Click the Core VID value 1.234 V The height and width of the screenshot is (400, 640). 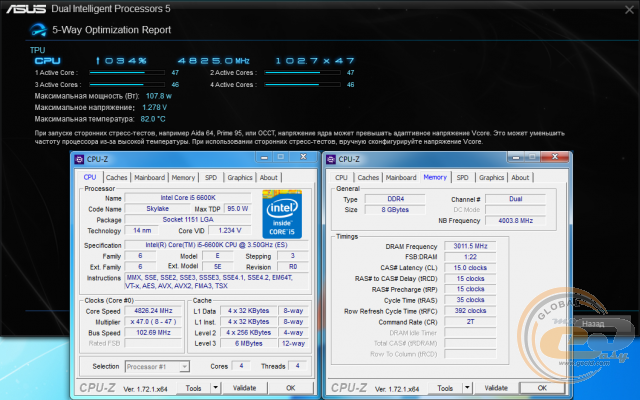tap(229, 230)
